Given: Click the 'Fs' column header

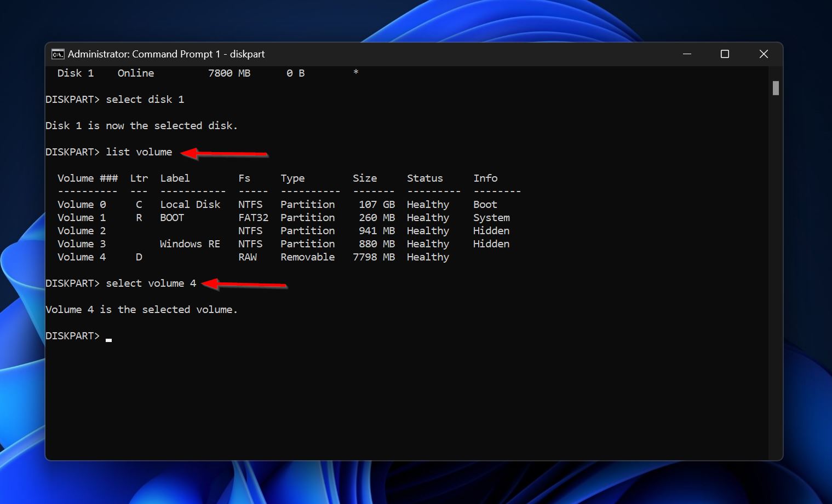Looking at the screenshot, I should point(244,178).
